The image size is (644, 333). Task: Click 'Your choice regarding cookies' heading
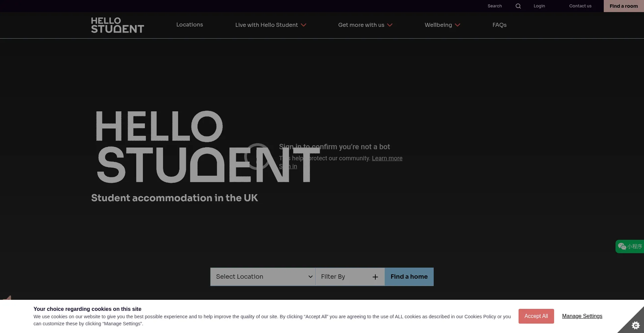(x=87, y=309)
